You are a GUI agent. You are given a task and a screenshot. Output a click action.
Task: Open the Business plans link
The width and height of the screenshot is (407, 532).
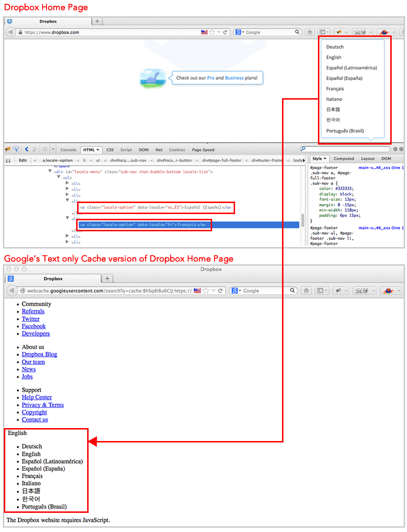pos(234,78)
